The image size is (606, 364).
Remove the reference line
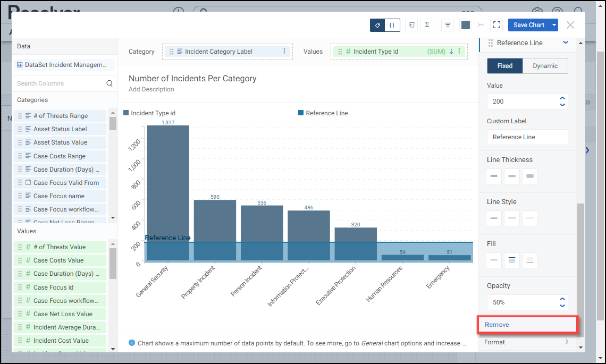click(496, 325)
